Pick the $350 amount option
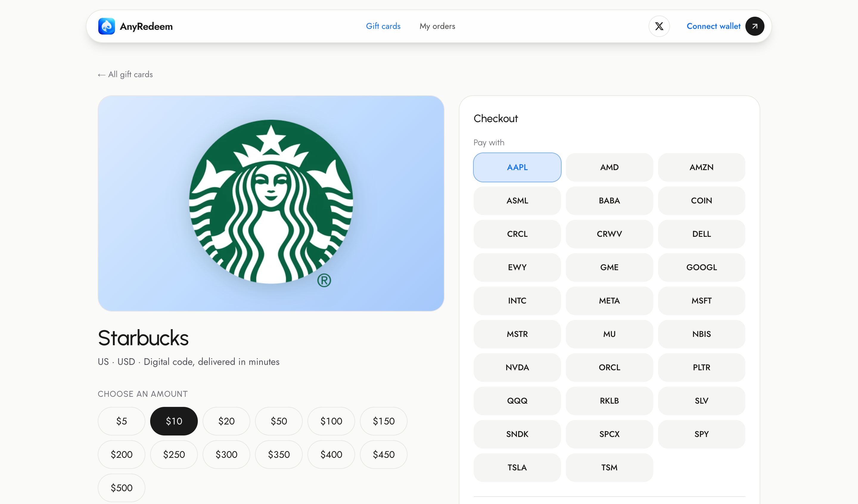The image size is (858, 504). point(279,455)
